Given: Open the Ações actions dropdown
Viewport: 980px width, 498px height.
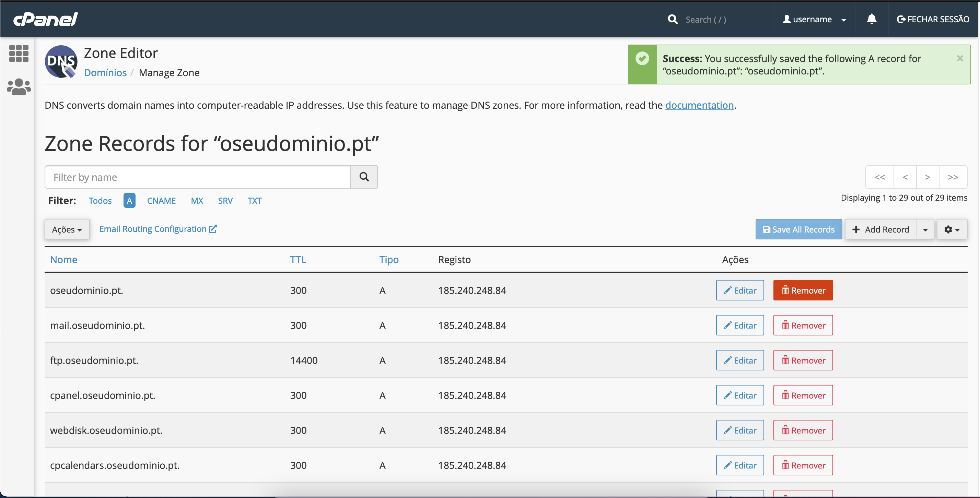Looking at the screenshot, I should tap(67, 229).
